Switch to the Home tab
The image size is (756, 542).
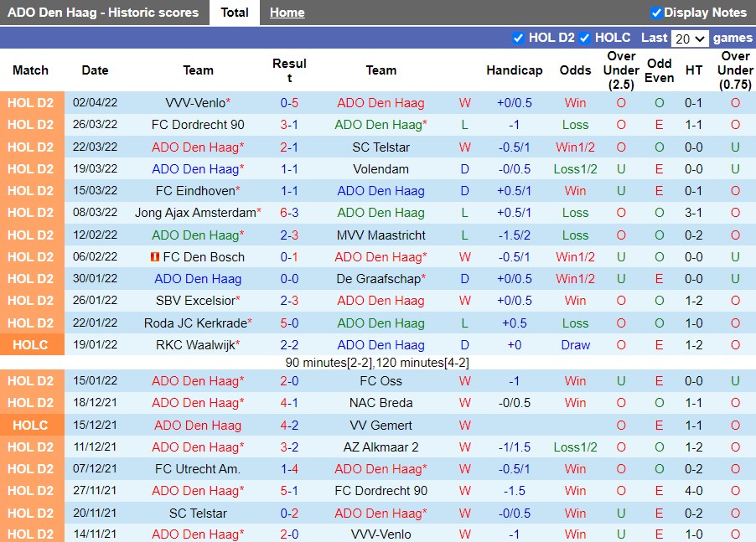click(x=287, y=13)
